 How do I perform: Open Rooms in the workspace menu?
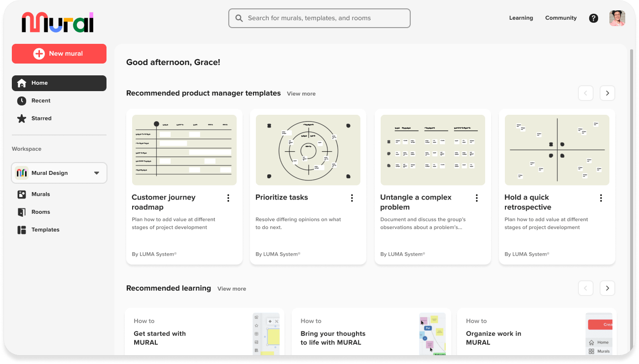pyautogui.click(x=59, y=212)
